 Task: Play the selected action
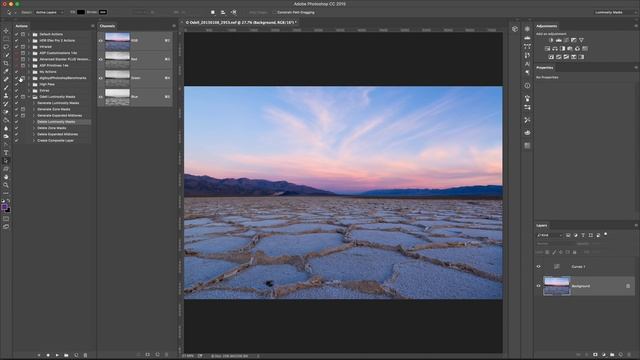coord(57,355)
